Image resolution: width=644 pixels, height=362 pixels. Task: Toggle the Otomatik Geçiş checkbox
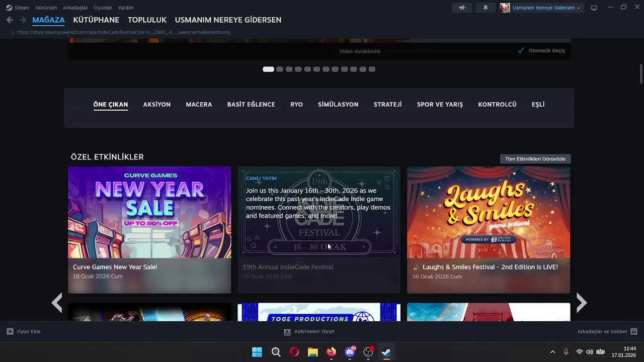521,50
